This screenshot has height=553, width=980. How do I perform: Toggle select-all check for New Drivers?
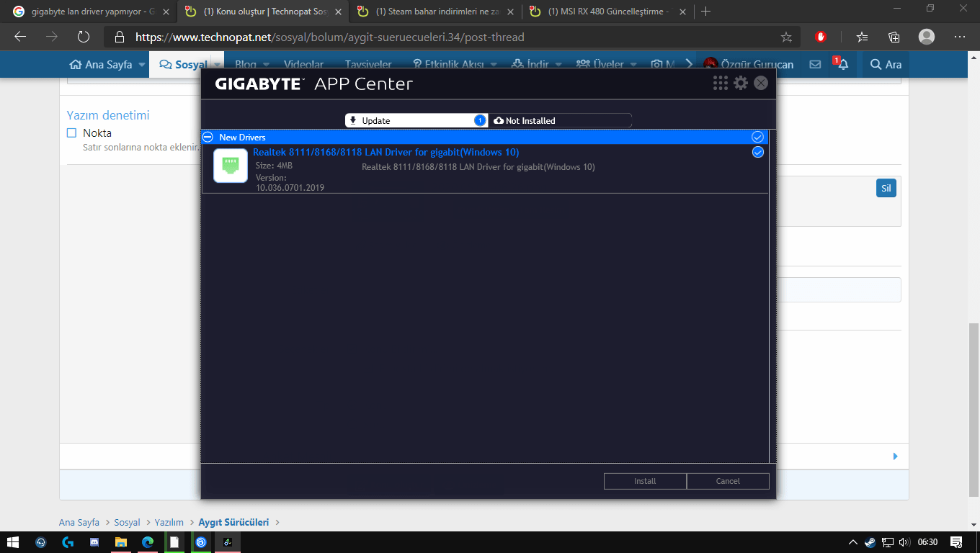click(x=757, y=137)
